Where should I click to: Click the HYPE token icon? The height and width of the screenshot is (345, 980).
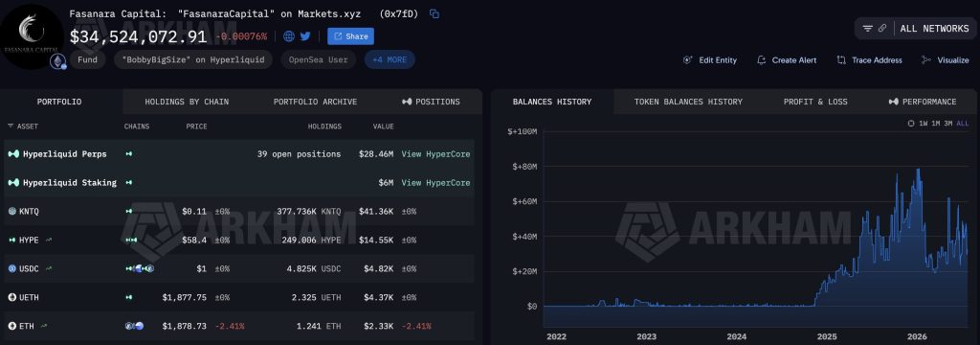(x=11, y=240)
